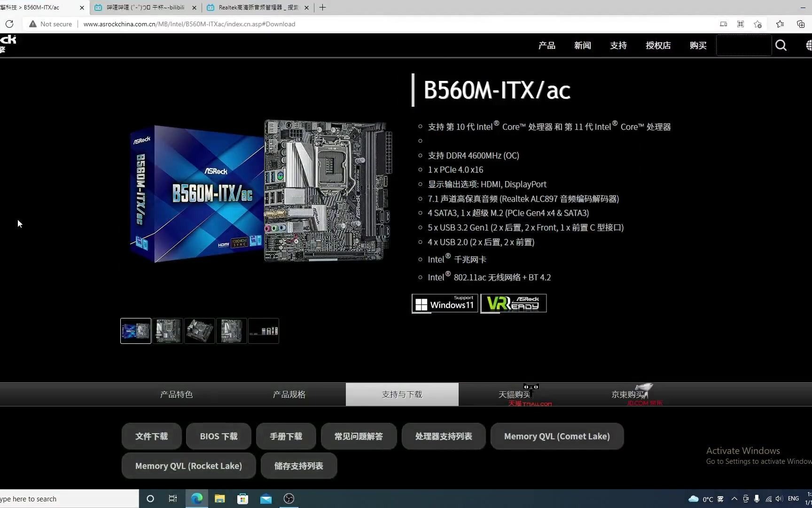The width and height of the screenshot is (812, 508).
Task: Open the site search magnifier icon
Action: (781, 45)
